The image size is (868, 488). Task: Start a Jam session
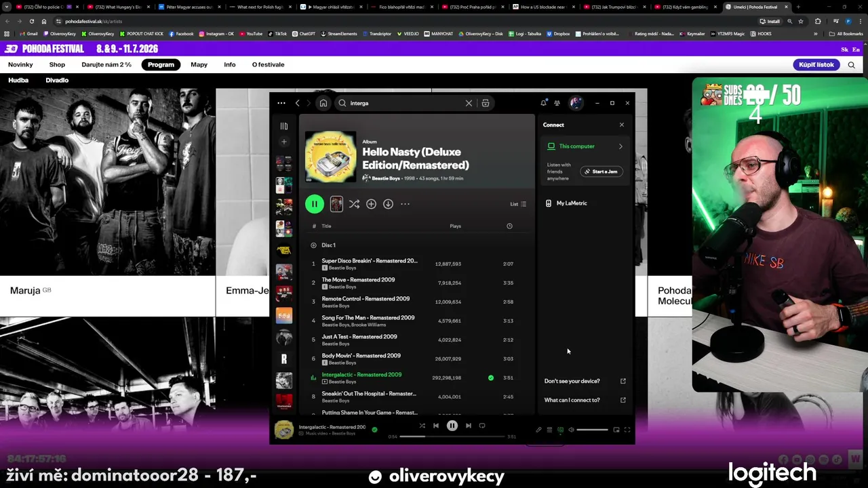601,171
